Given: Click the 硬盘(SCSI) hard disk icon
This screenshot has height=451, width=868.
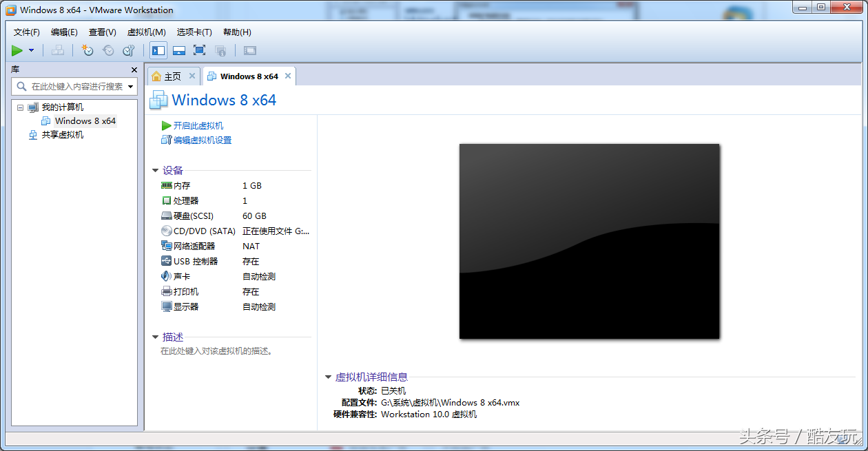Looking at the screenshot, I should click(x=166, y=216).
